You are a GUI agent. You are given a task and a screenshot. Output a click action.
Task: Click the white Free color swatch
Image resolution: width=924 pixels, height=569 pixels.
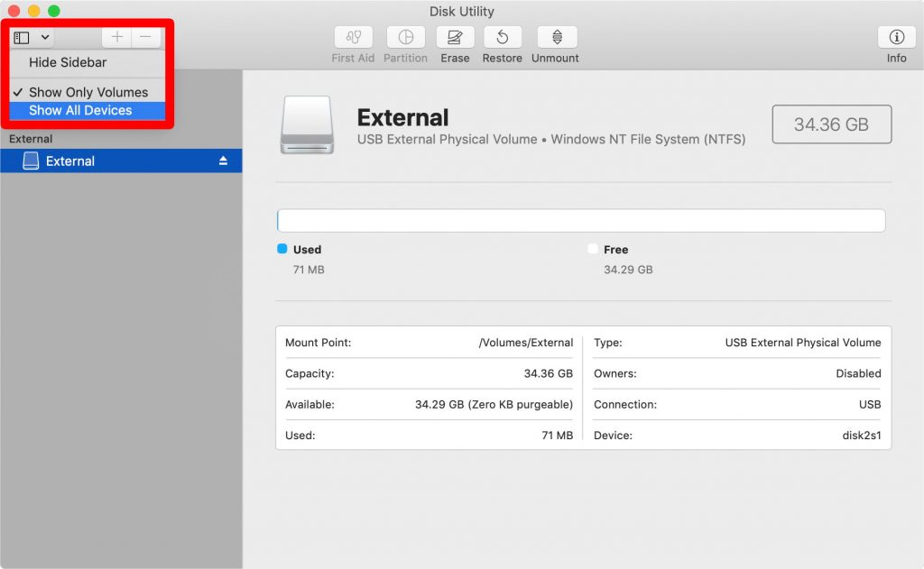point(593,249)
